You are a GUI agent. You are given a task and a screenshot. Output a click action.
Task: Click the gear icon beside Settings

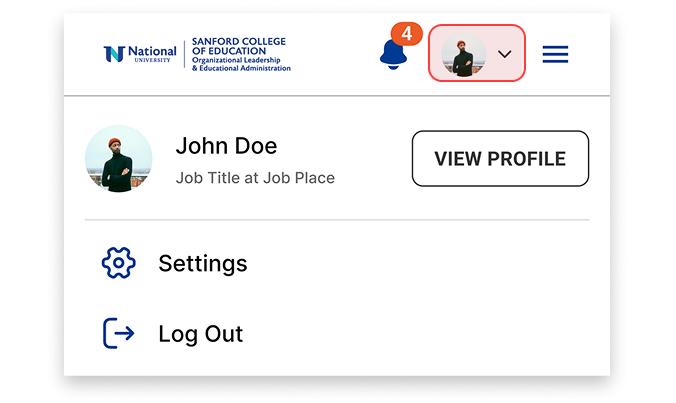click(119, 263)
